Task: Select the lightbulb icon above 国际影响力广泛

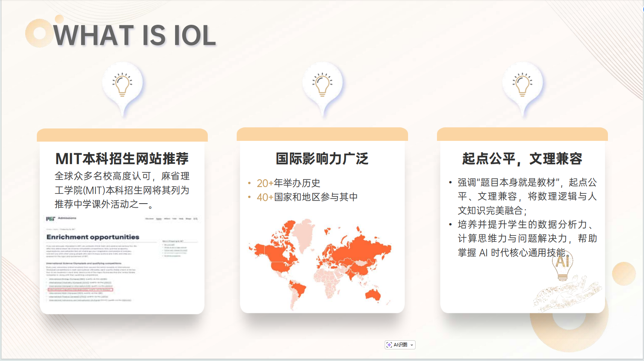Action: click(322, 85)
